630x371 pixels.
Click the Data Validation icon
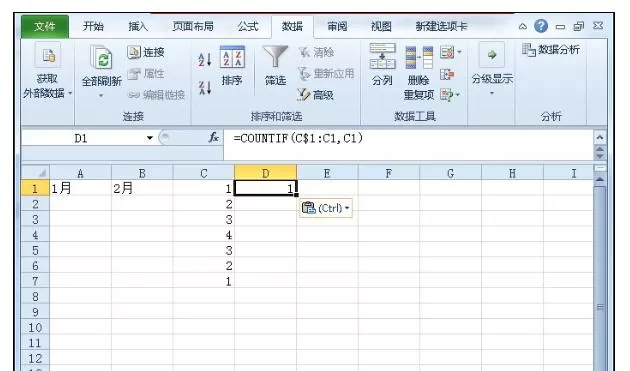tap(447, 52)
